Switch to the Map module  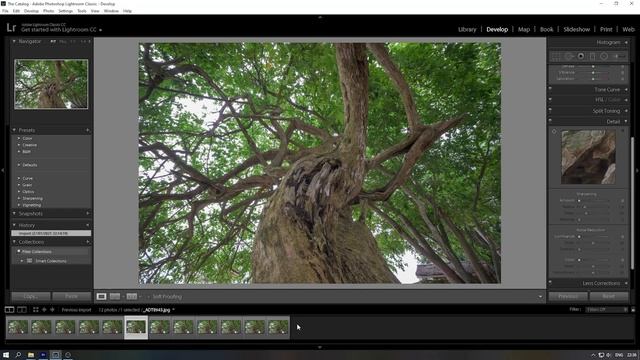(524, 29)
